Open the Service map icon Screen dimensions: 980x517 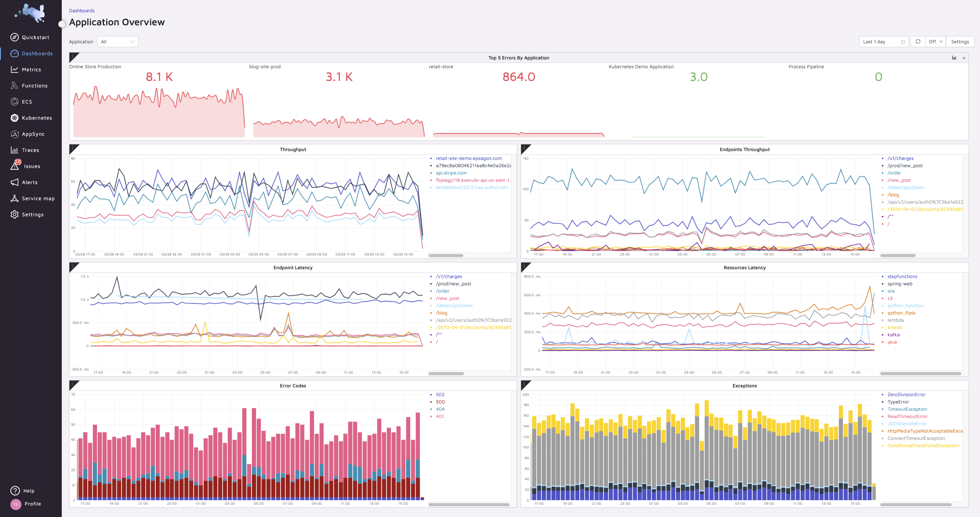(15, 198)
